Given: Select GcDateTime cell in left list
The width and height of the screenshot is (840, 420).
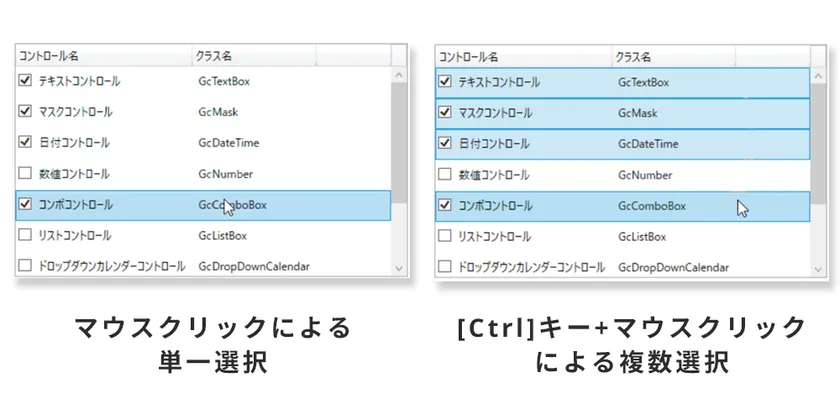Looking at the screenshot, I should [229, 142].
